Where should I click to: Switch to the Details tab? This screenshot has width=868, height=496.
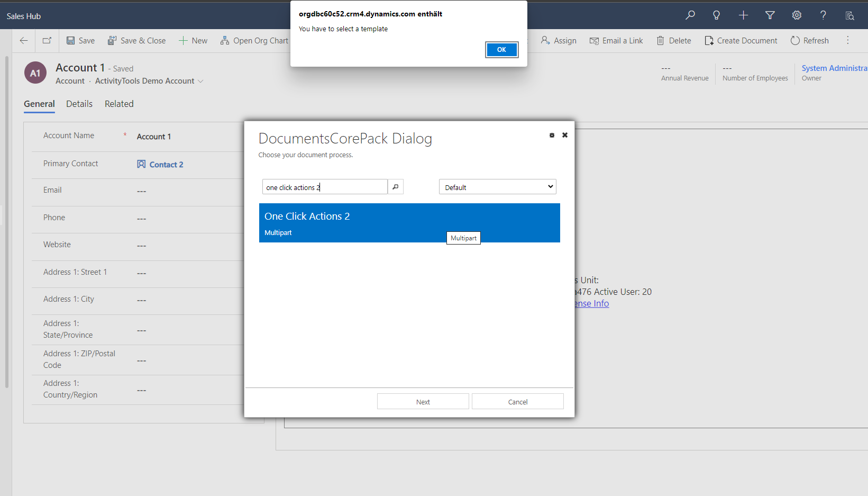click(79, 104)
